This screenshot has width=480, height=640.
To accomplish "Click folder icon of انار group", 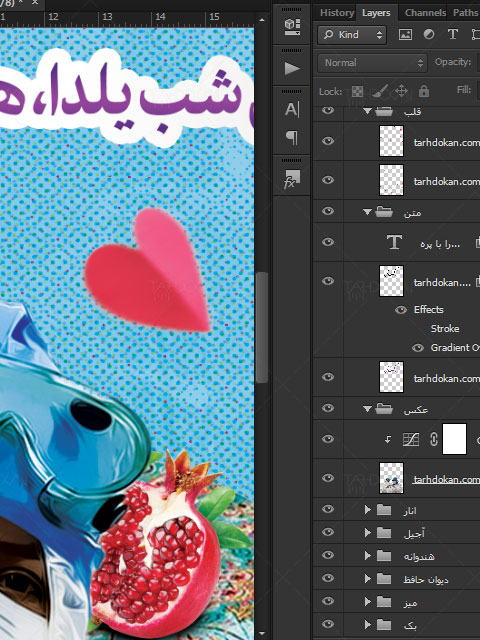I will tap(384, 509).
